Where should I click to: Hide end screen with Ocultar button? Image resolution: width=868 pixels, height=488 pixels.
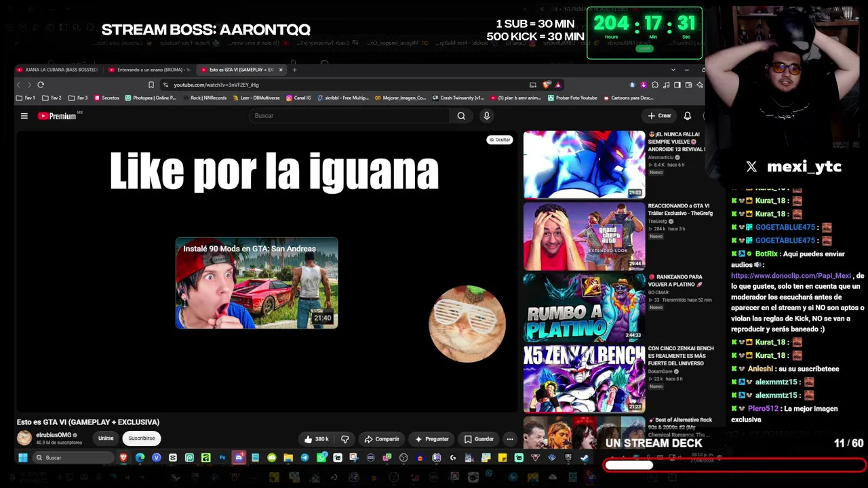pyautogui.click(x=500, y=140)
